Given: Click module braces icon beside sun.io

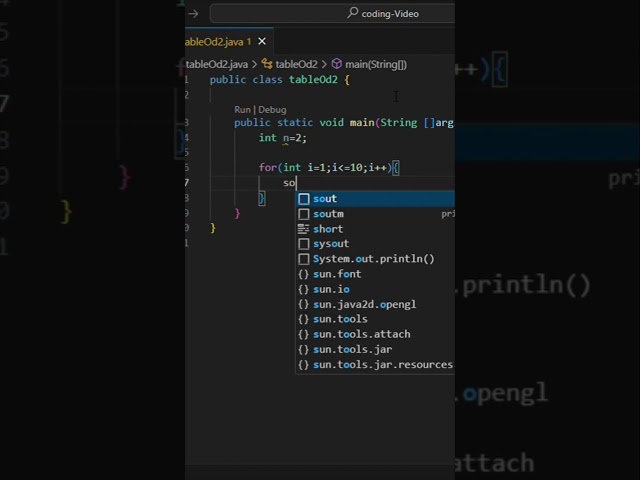Looking at the screenshot, I should click(x=303, y=289).
